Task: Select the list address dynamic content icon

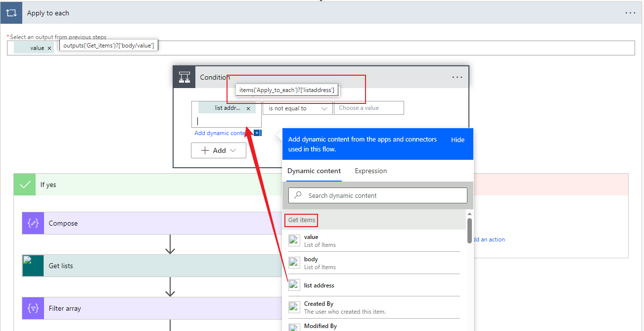Action: click(x=294, y=285)
